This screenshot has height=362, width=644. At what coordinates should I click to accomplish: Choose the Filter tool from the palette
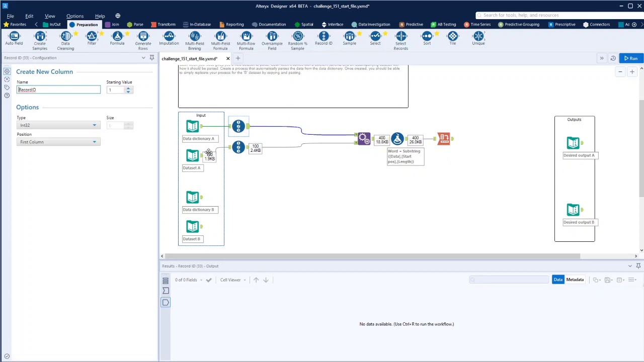(92, 39)
